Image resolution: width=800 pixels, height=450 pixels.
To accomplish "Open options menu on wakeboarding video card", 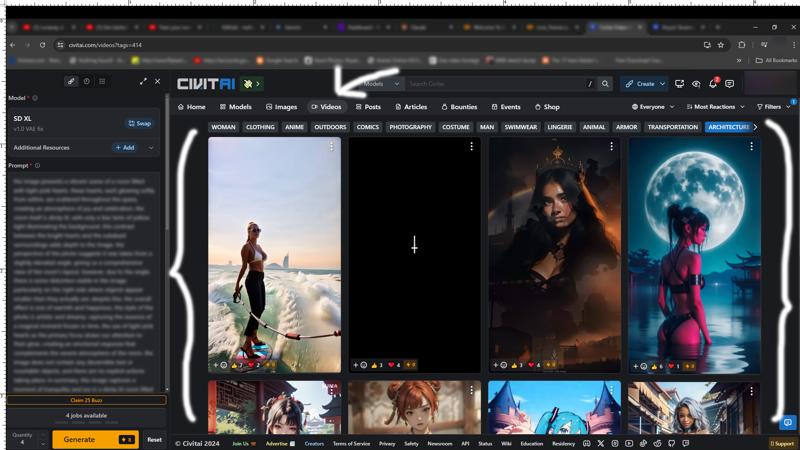I will pos(332,146).
